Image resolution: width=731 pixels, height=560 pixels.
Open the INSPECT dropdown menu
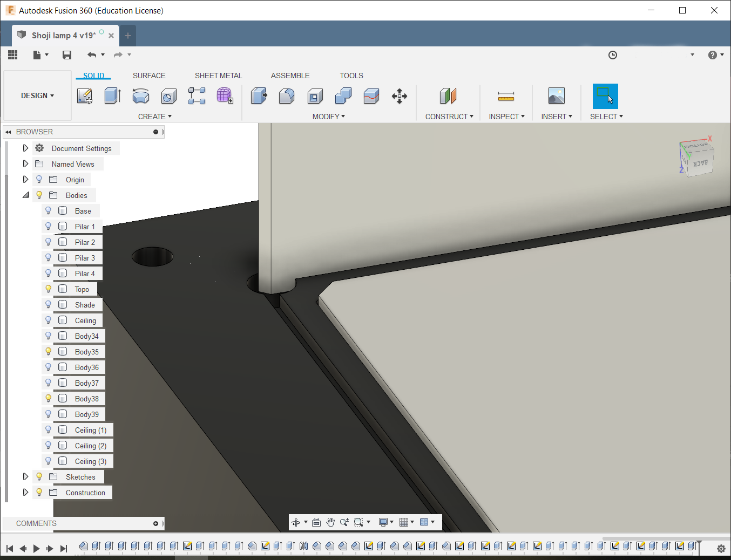pos(506,117)
